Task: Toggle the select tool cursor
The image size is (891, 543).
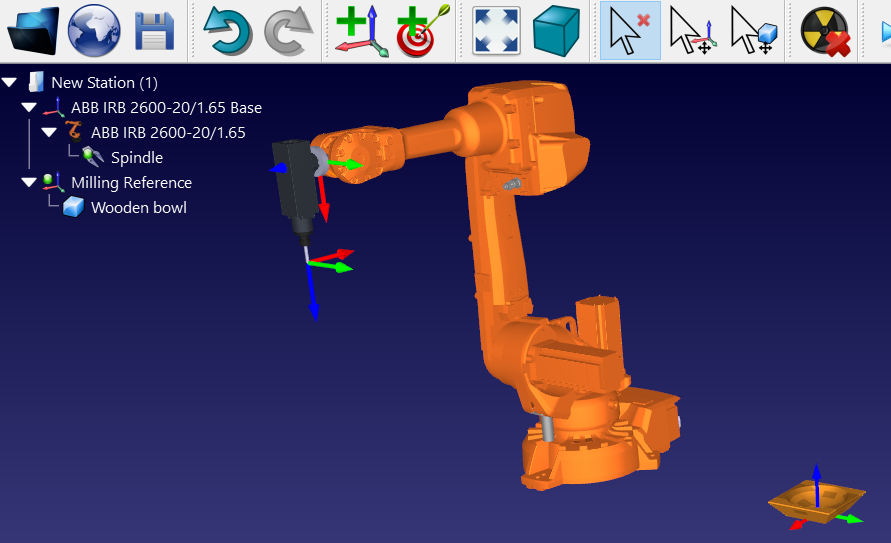Action: click(630, 31)
